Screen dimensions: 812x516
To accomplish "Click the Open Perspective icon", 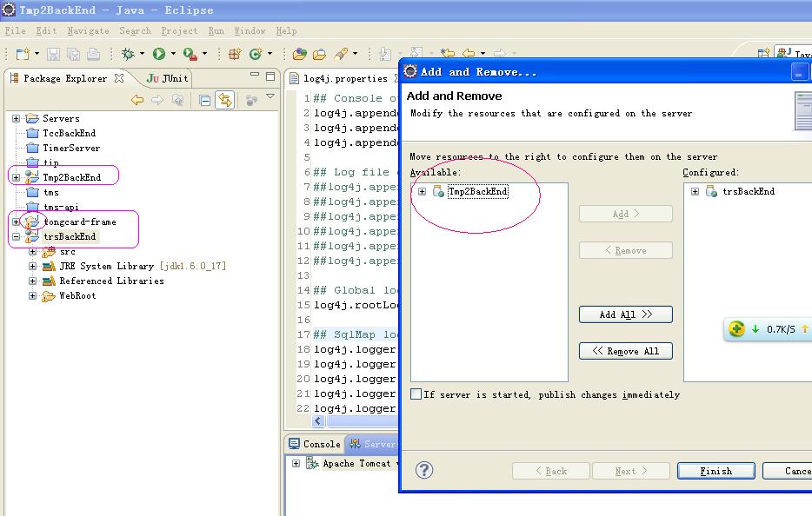I will 763,53.
